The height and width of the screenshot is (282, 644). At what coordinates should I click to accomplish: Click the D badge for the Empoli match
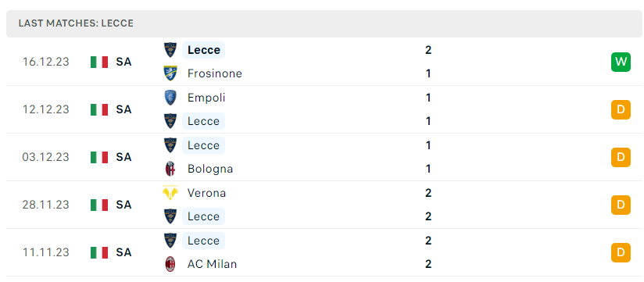click(x=621, y=109)
